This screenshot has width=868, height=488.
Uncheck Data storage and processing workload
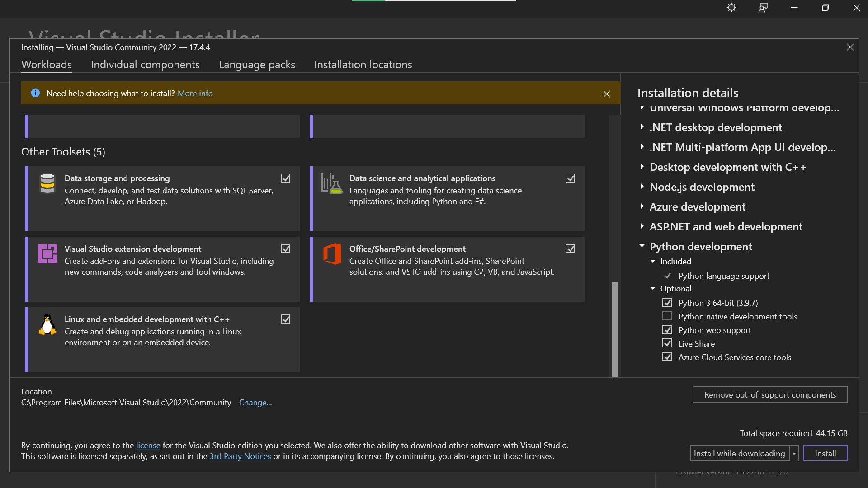(285, 178)
